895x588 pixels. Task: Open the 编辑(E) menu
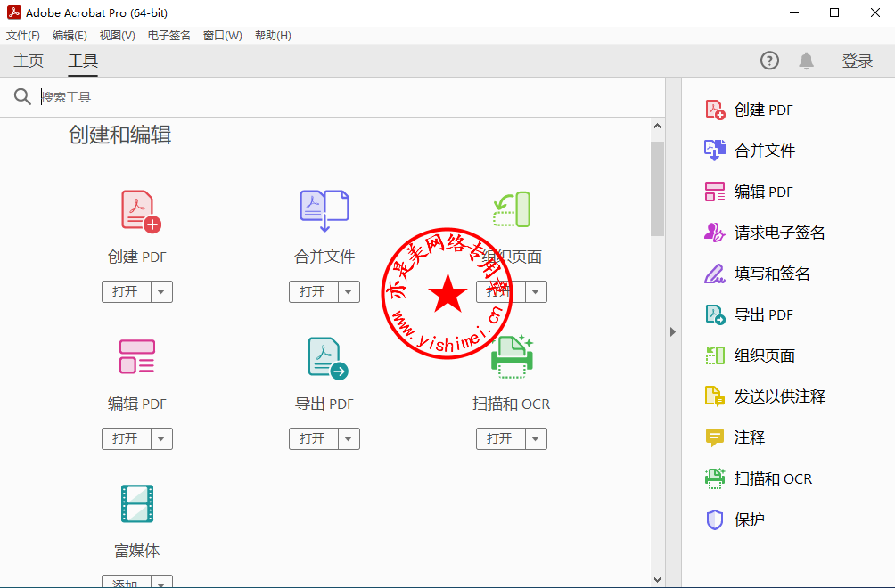(70, 36)
